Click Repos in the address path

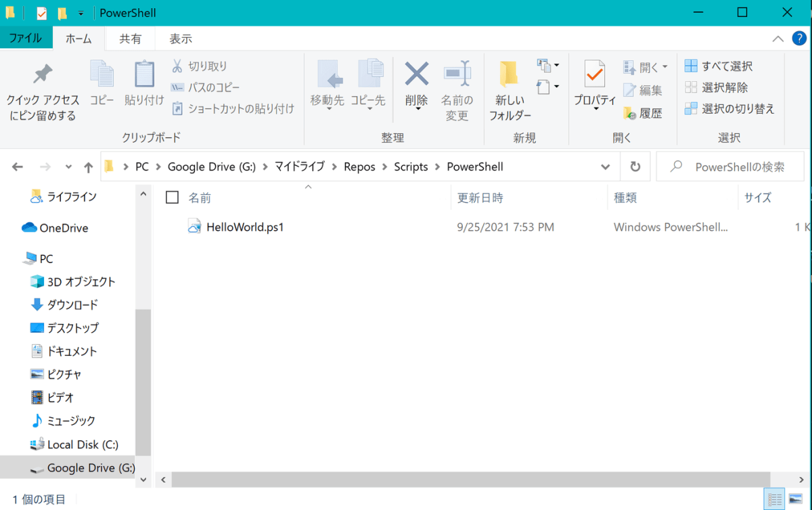coord(359,167)
